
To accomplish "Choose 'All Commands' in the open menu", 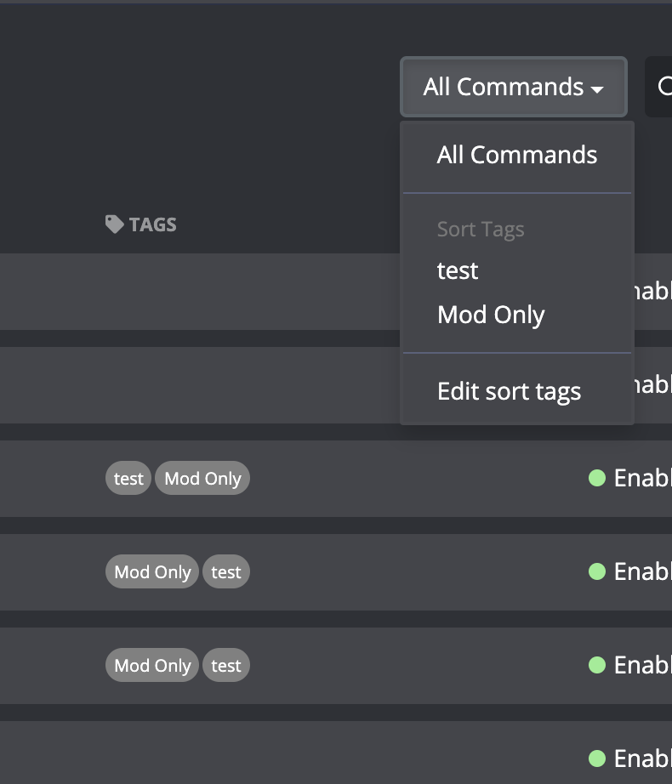I will [516, 155].
